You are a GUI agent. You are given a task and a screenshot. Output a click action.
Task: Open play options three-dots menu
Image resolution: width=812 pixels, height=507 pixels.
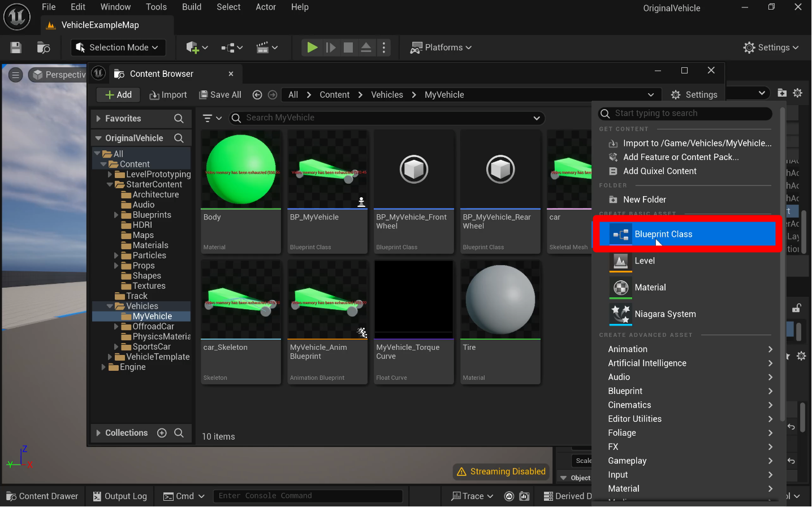pyautogui.click(x=384, y=47)
